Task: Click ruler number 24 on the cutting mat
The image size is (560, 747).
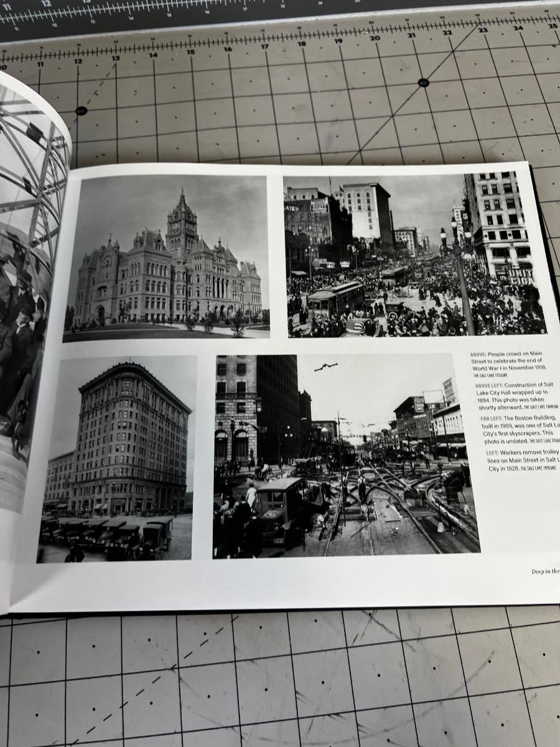Action: (x=518, y=28)
